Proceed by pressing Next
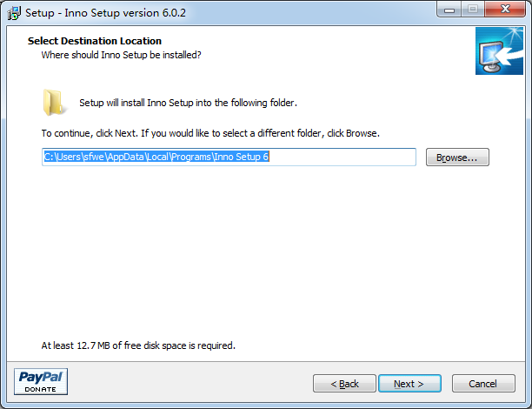Screen dimensions: 532x409 click(409, 384)
